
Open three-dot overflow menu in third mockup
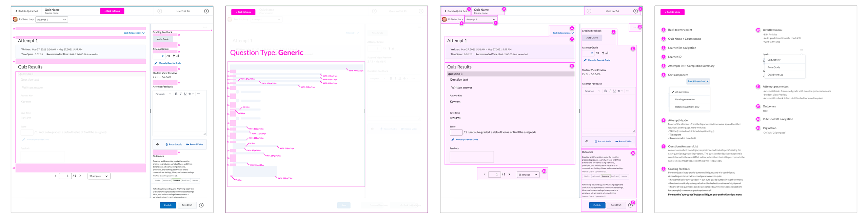click(x=634, y=27)
